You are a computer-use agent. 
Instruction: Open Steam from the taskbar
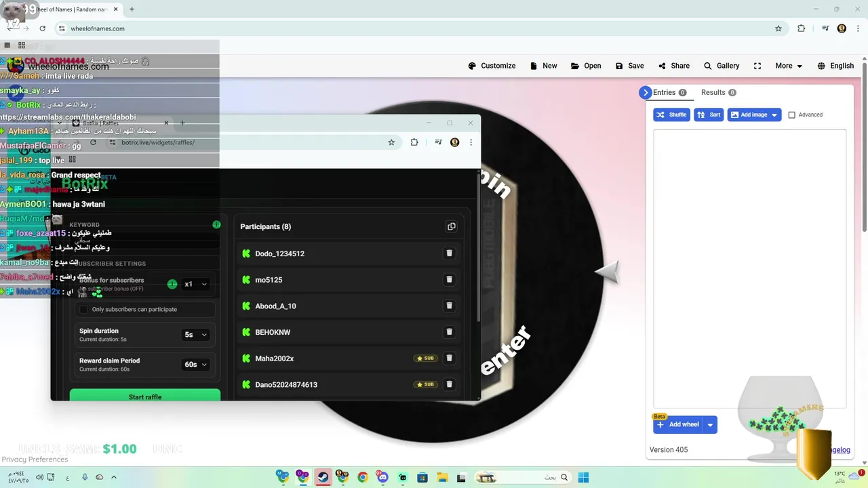pos(323,477)
